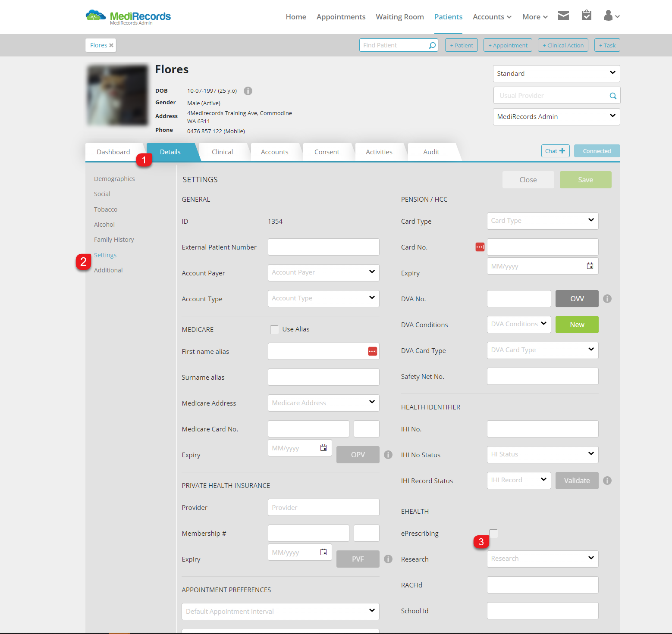Open the Account Payer dropdown
Image resolution: width=672 pixels, height=634 pixels.
323,273
